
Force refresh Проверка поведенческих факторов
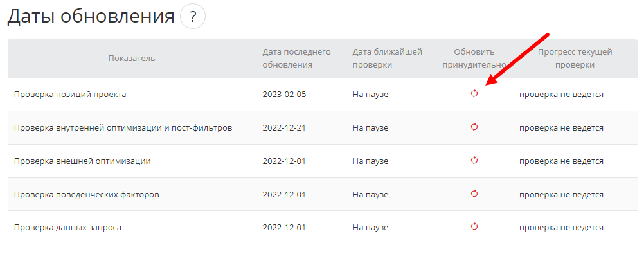click(474, 194)
